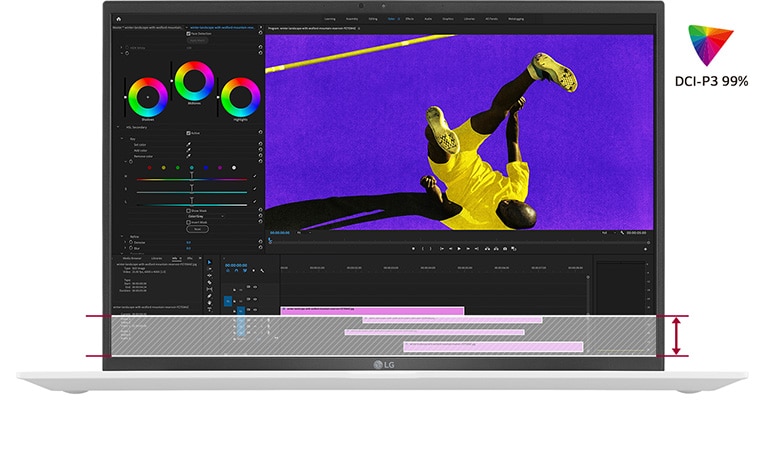
Task: Open the Color/Gray mask dropdown
Action: (x=203, y=216)
